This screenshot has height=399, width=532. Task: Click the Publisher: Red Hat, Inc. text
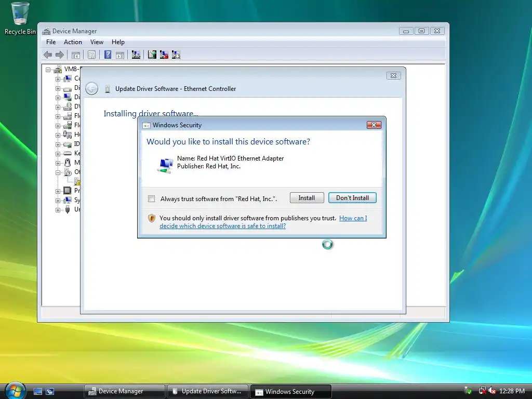(x=209, y=166)
